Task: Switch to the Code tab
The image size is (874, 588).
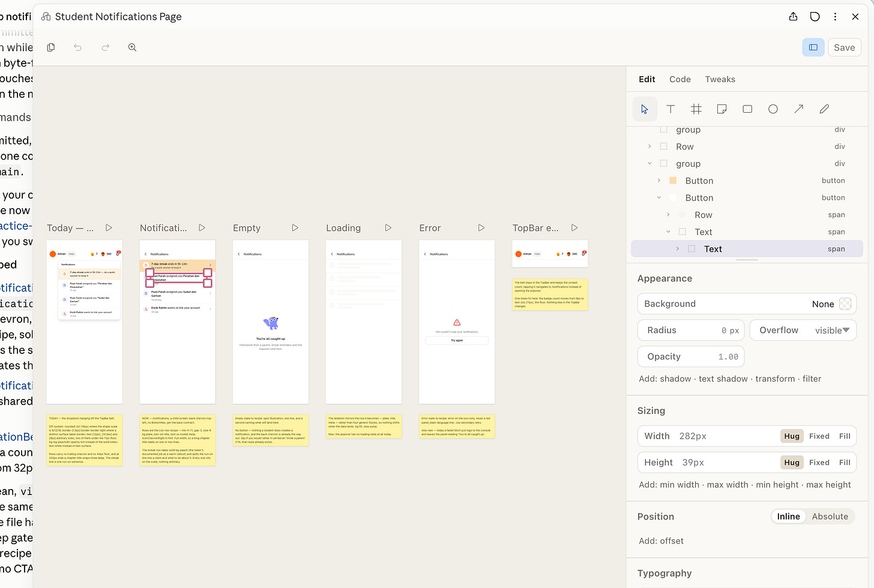Action: [x=680, y=79]
